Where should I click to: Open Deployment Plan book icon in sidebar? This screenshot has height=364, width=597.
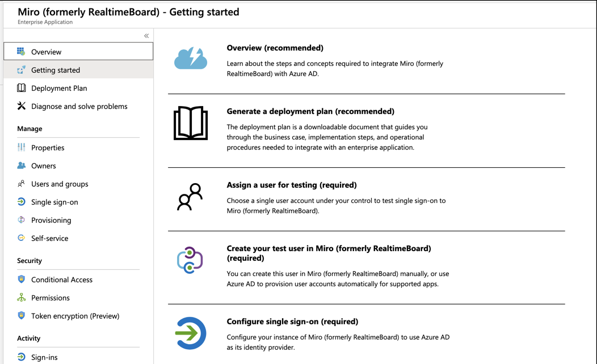pos(21,88)
